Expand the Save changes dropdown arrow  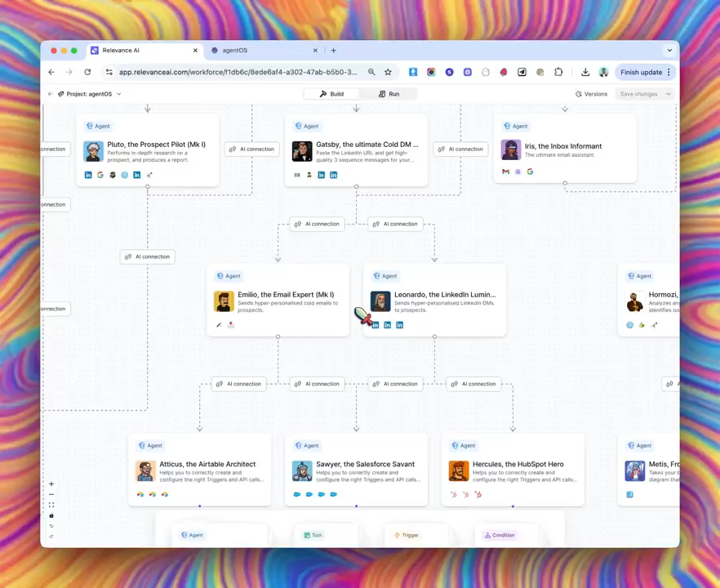click(x=668, y=94)
